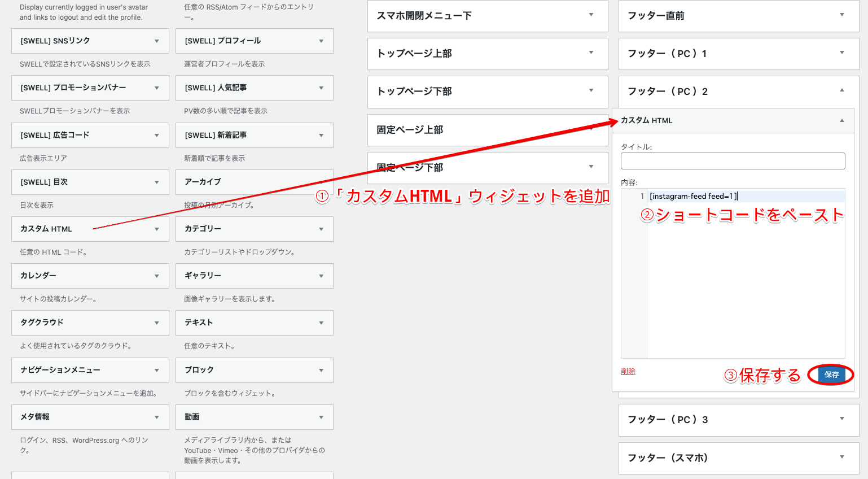The width and height of the screenshot is (868, 479).
Task: Expand the ナビゲーションメニュー widget arrow
Action: (x=157, y=371)
